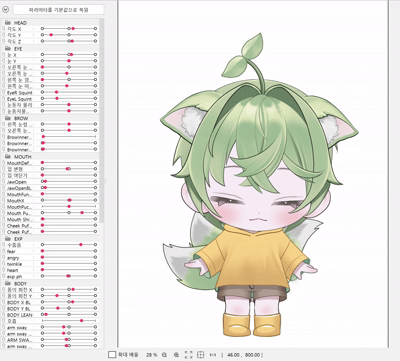The height and width of the screenshot is (361, 400).
Task: Adjust the 각도 Y slider handle
Action: 51,35
